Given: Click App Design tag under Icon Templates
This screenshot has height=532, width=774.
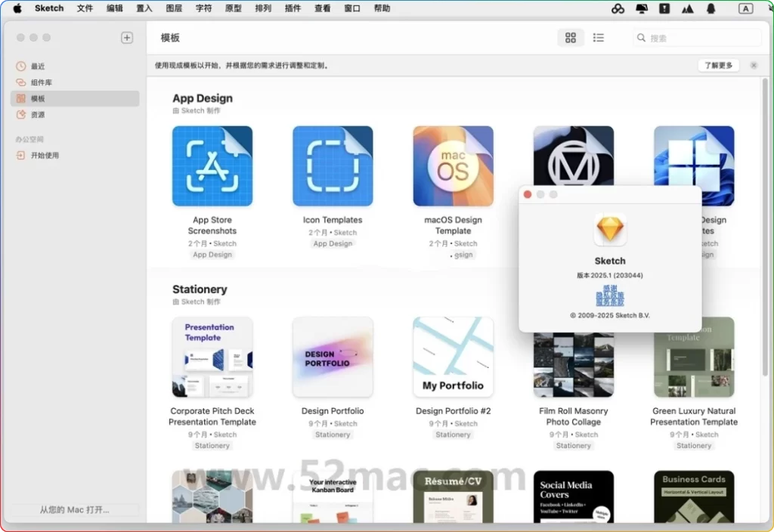Looking at the screenshot, I should [x=333, y=244].
